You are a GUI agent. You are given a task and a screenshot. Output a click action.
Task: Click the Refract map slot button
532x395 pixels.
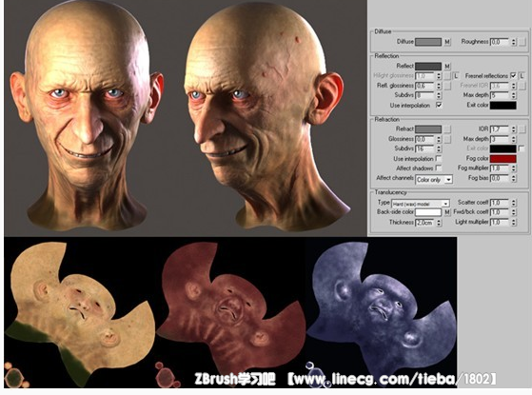pyautogui.click(x=447, y=128)
